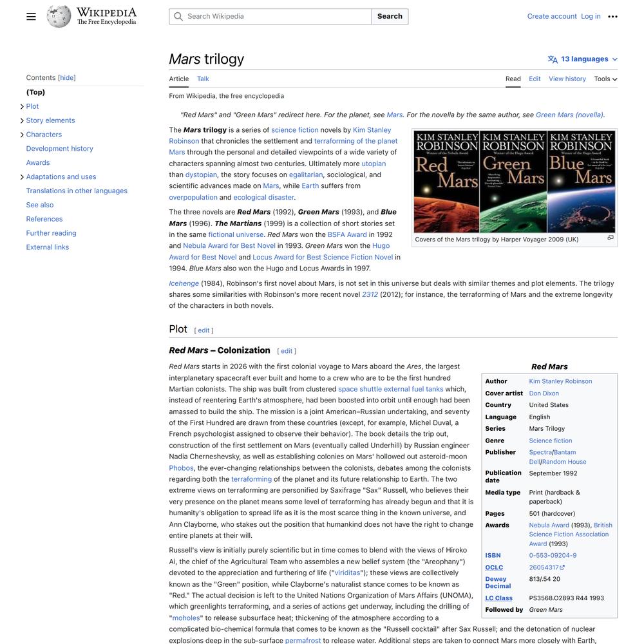Open the moholes link
Screen dimensions: 644x644
[186, 618]
